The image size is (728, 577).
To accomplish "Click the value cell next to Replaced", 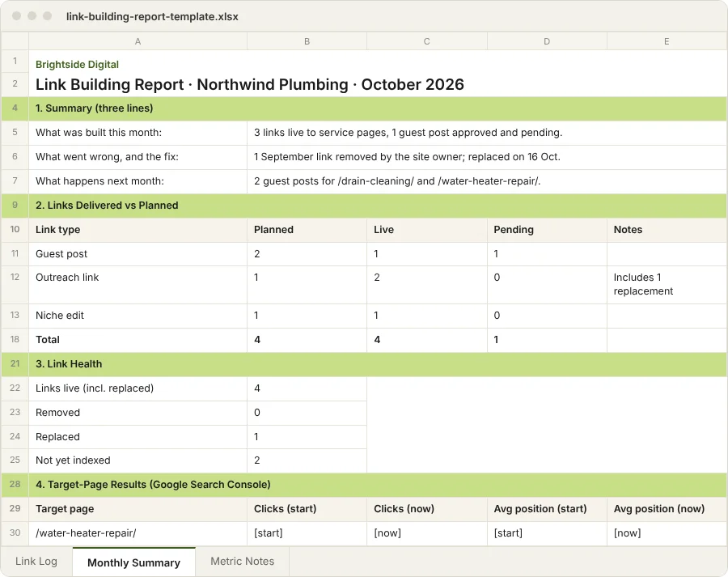I will click(x=307, y=437).
